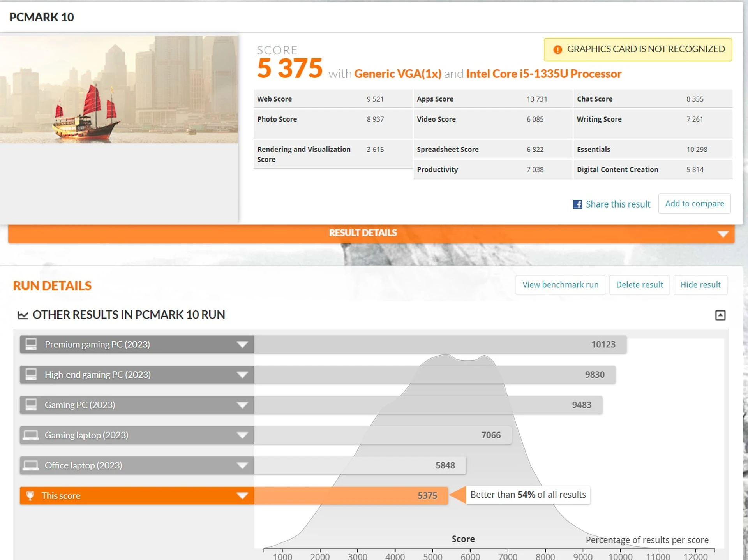The image size is (748, 560).
Task: Expand Office laptop (2023) dropdown arrow
Action: [242, 465]
